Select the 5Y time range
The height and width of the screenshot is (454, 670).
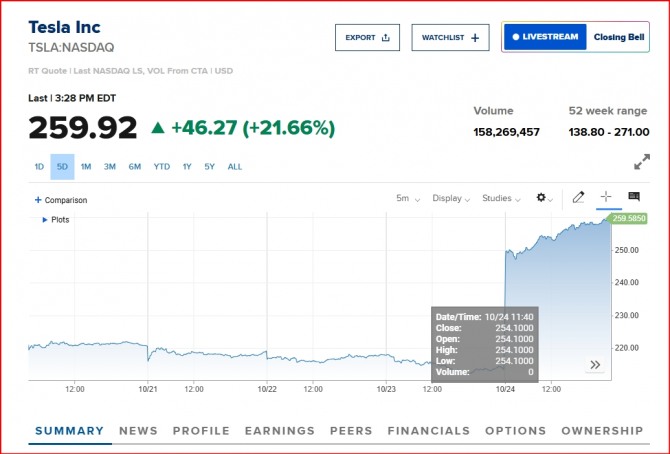(x=210, y=167)
